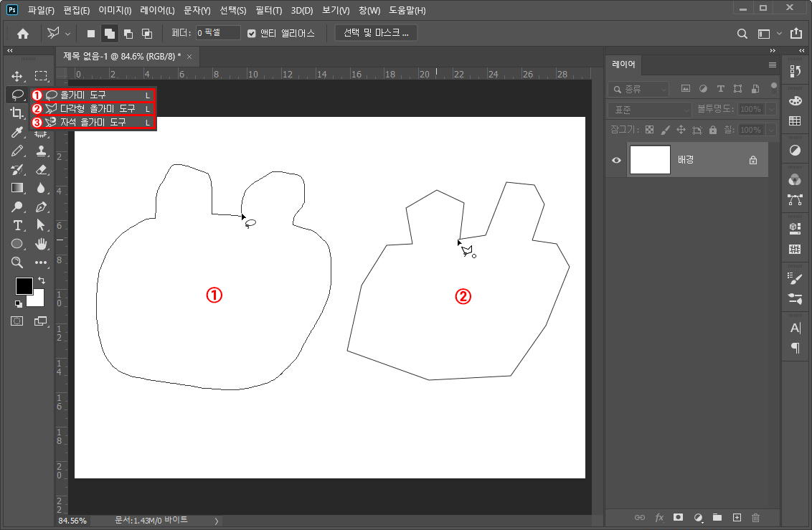
Task: Open the Edit Toolbar three-dots icon
Action: coord(41,262)
